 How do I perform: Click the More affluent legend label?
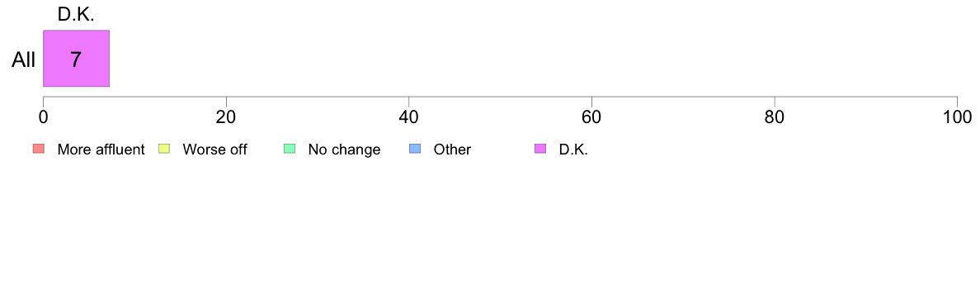pos(101,150)
